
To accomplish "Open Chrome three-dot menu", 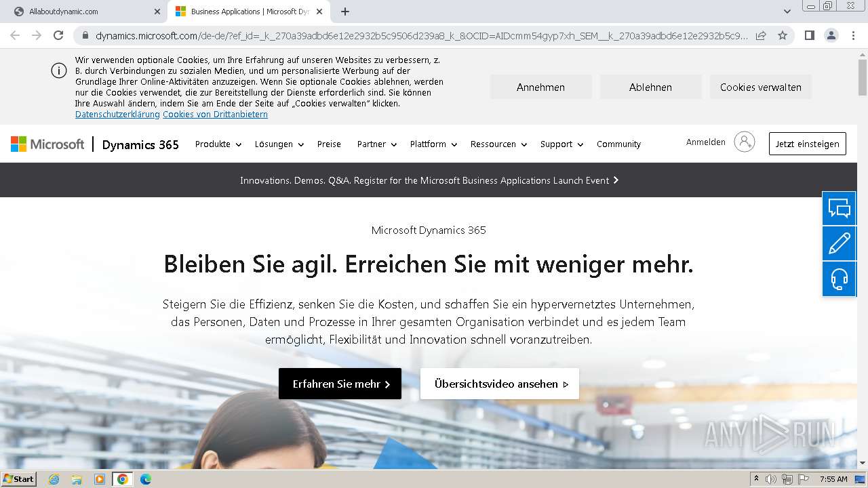I will tap(853, 35).
